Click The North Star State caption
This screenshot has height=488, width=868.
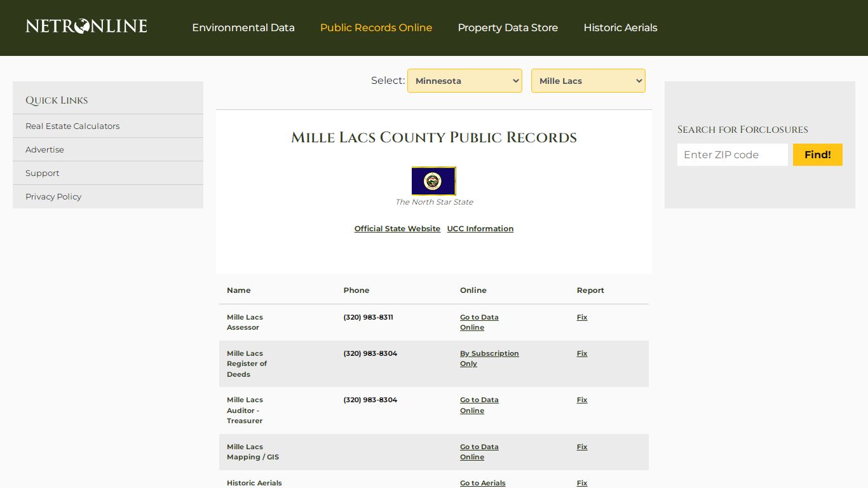pyautogui.click(x=434, y=202)
